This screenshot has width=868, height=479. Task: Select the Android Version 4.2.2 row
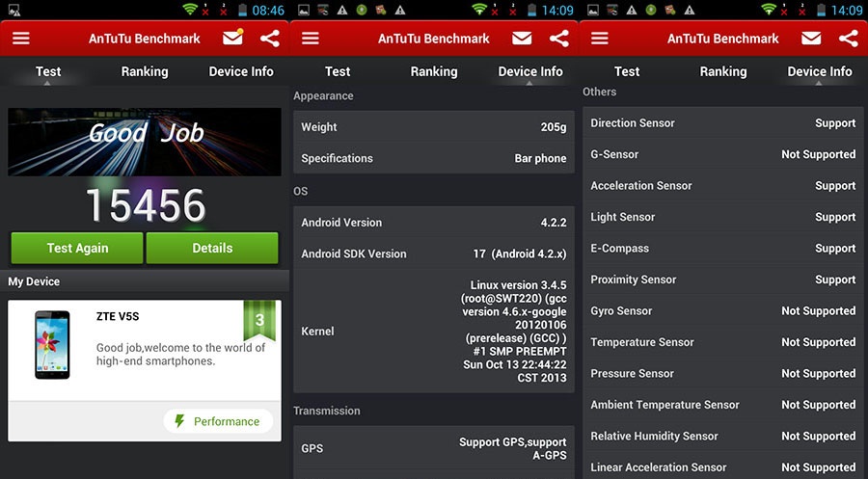point(434,223)
